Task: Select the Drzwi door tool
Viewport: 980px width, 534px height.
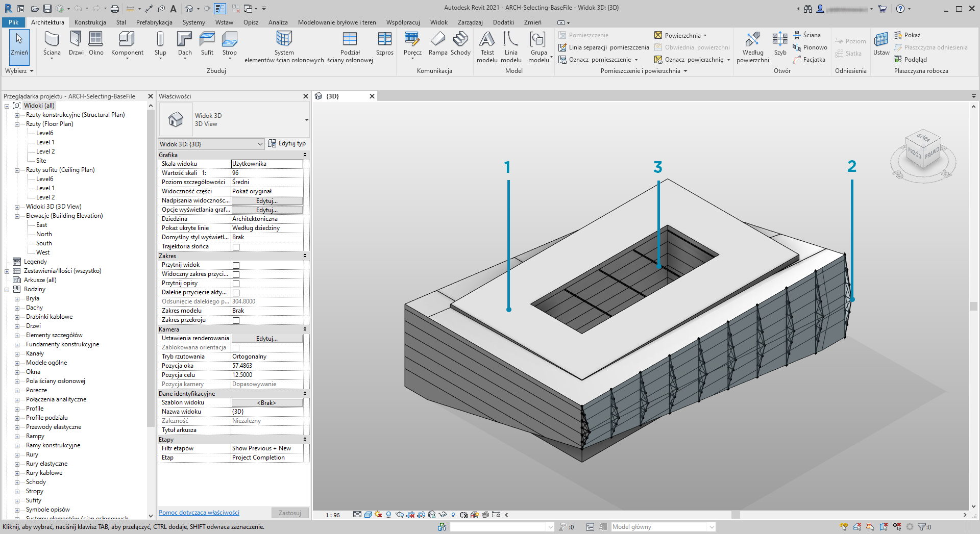Action: point(76,44)
